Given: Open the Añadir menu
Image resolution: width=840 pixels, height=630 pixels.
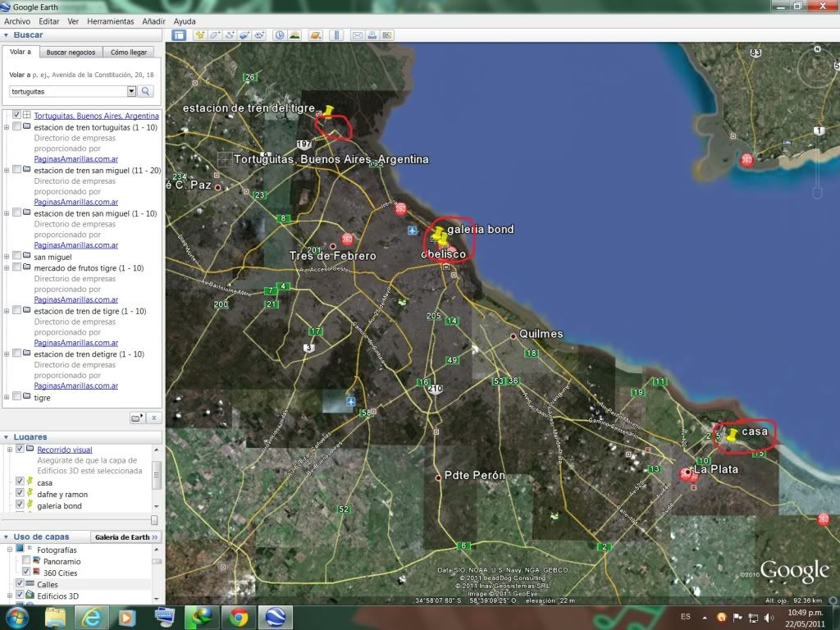Looking at the screenshot, I should pyautogui.click(x=153, y=21).
